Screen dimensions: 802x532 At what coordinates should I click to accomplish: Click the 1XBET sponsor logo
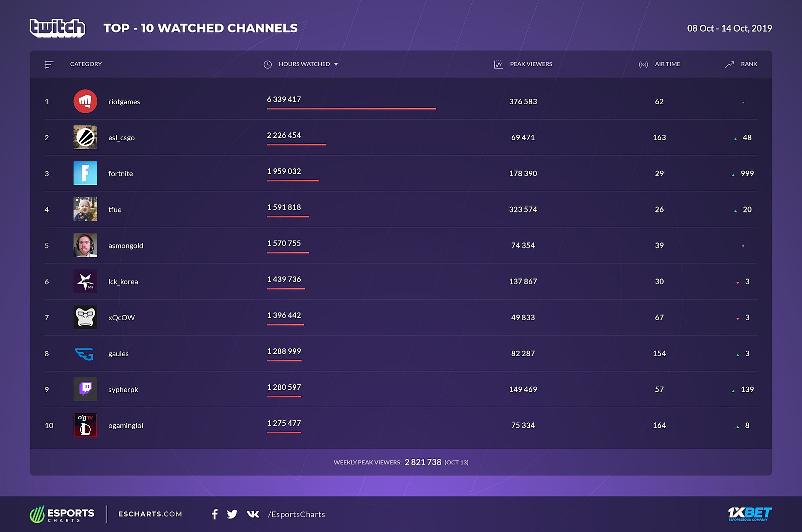tap(750, 513)
